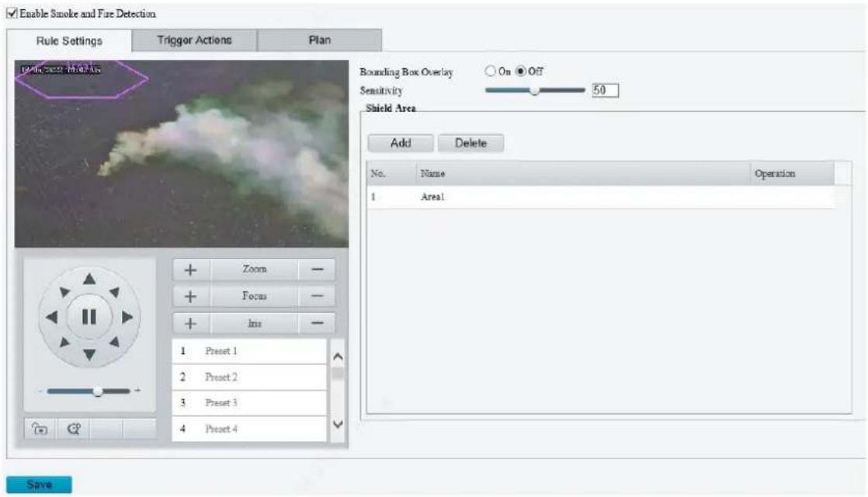Screen dimensions: 868x497
Task: Pan camera right with PTZ arrow
Action: 127,317
